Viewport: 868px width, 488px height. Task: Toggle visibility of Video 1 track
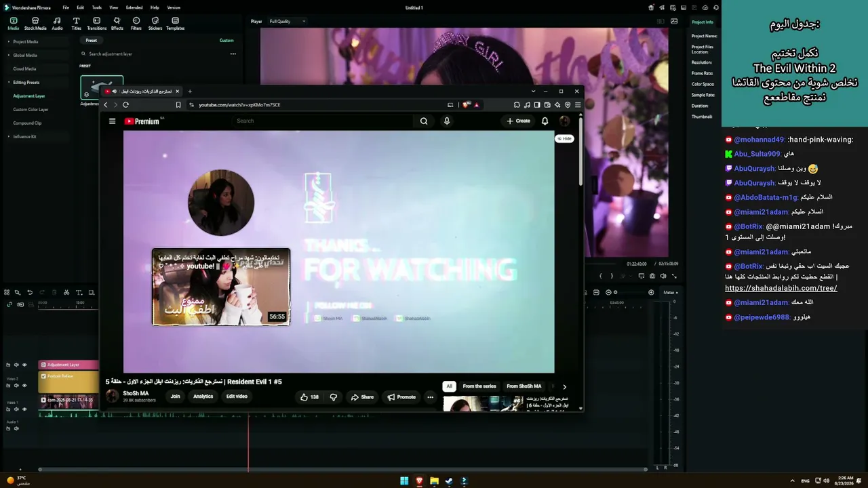pyautogui.click(x=24, y=409)
